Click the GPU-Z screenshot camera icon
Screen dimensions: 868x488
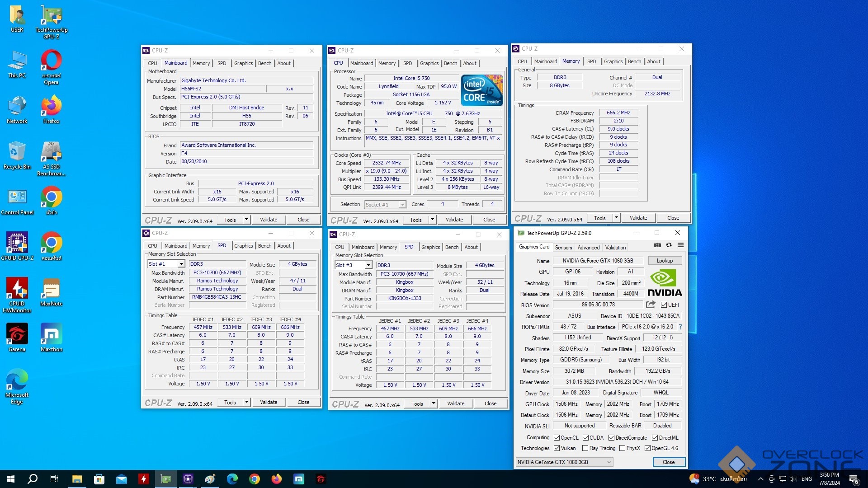657,245
